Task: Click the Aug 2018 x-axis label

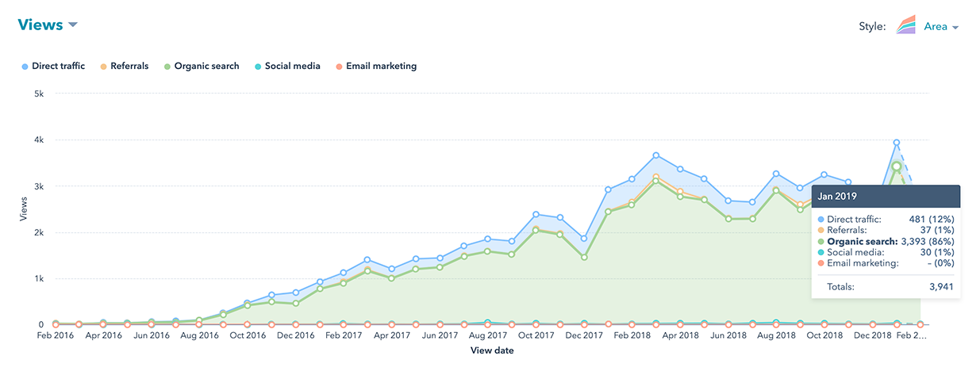Action: 776,336
